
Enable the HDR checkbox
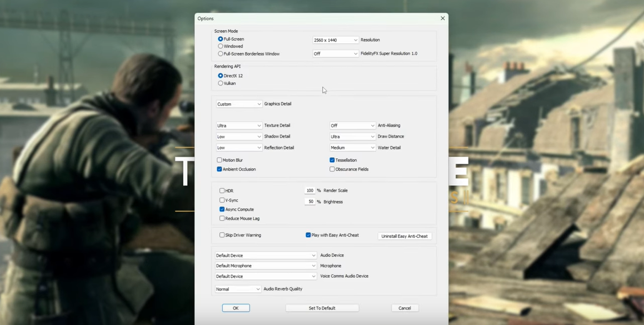[x=222, y=191]
